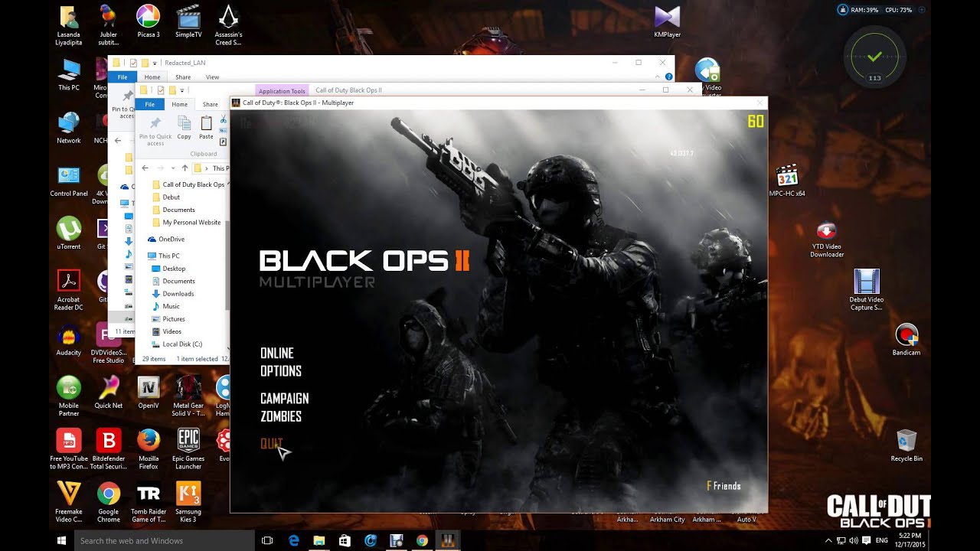Launch uTorrent from the desktop

[69, 233]
